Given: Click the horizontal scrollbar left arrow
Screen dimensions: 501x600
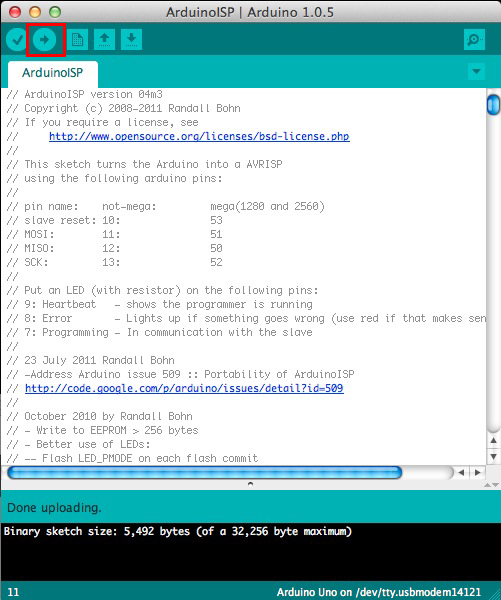Looking at the screenshot, I should tap(462, 473).
